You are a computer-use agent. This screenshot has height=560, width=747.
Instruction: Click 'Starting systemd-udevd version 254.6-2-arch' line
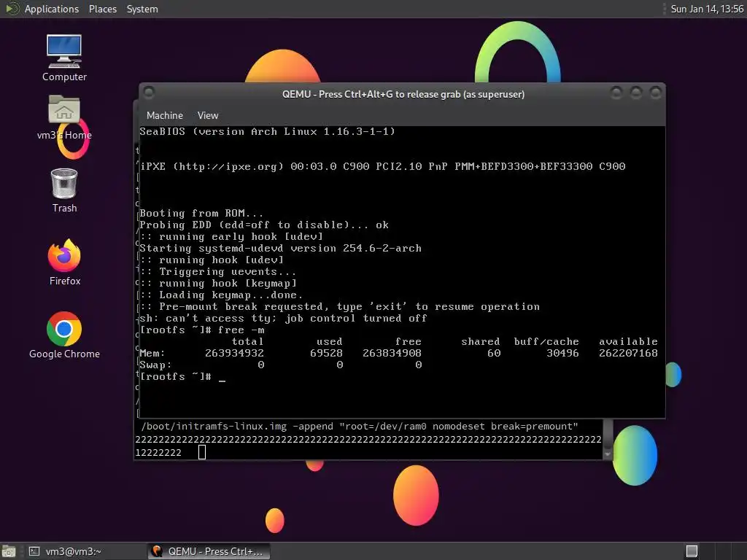coord(280,248)
